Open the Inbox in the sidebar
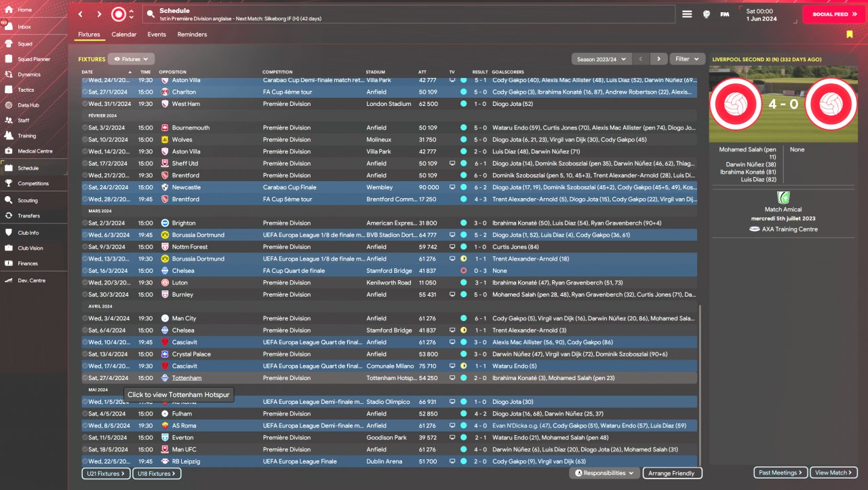868x490 pixels. point(24,26)
